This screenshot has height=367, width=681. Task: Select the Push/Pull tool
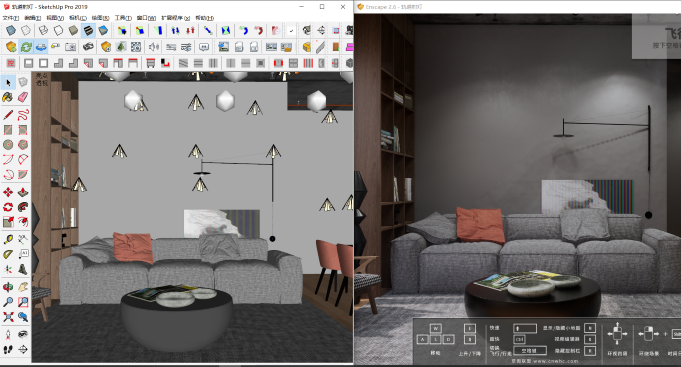[23, 192]
